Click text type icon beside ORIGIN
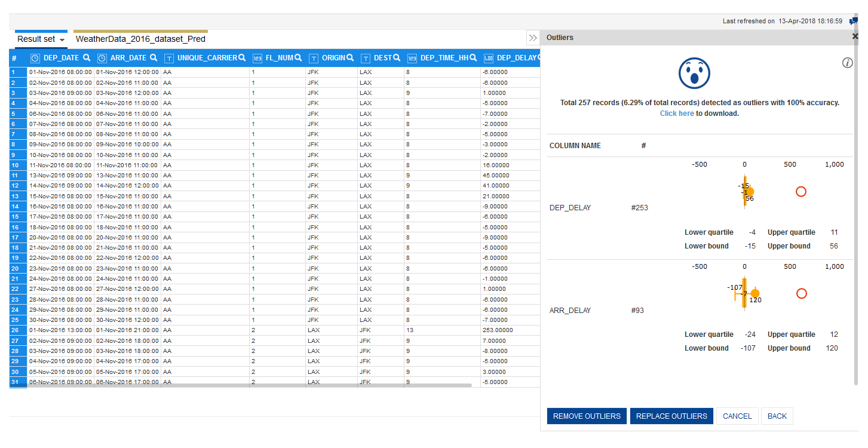The image size is (868, 448). (314, 59)
